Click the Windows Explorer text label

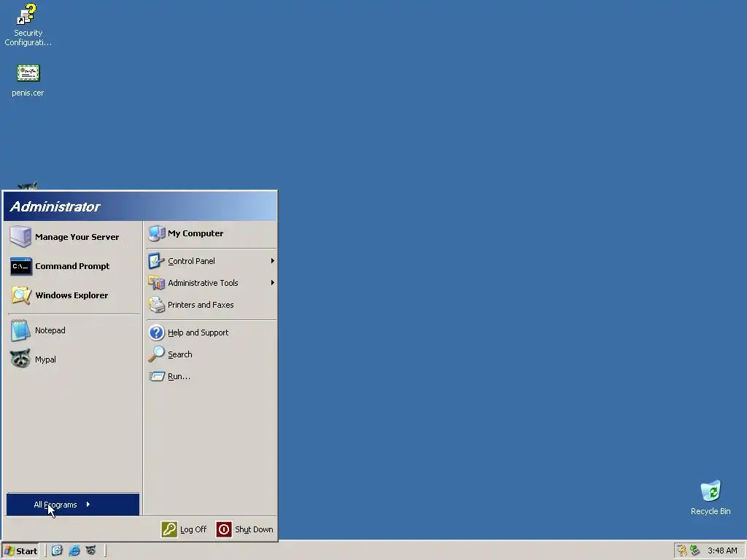point(71,295)
